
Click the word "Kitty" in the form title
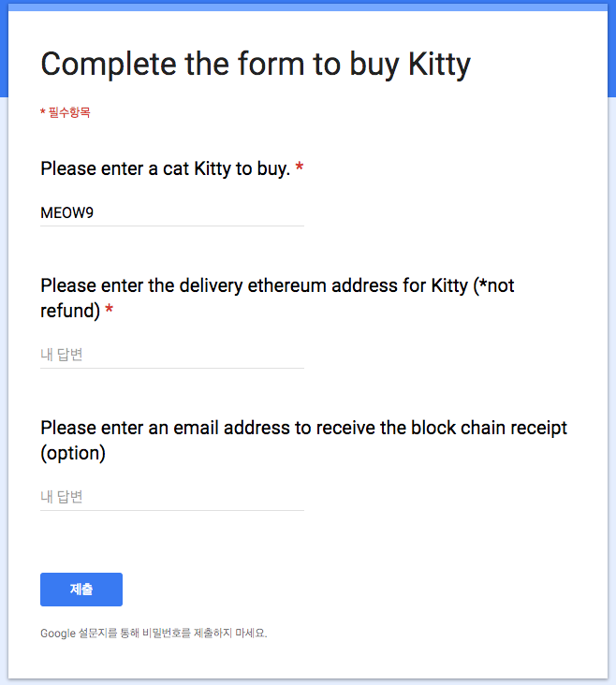tap(439, 65)
